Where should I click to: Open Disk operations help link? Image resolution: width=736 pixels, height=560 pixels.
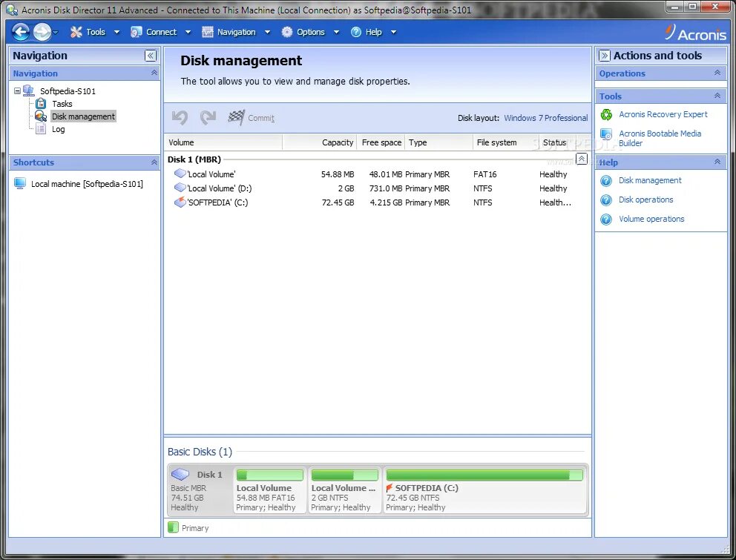(x=646, y=200)
